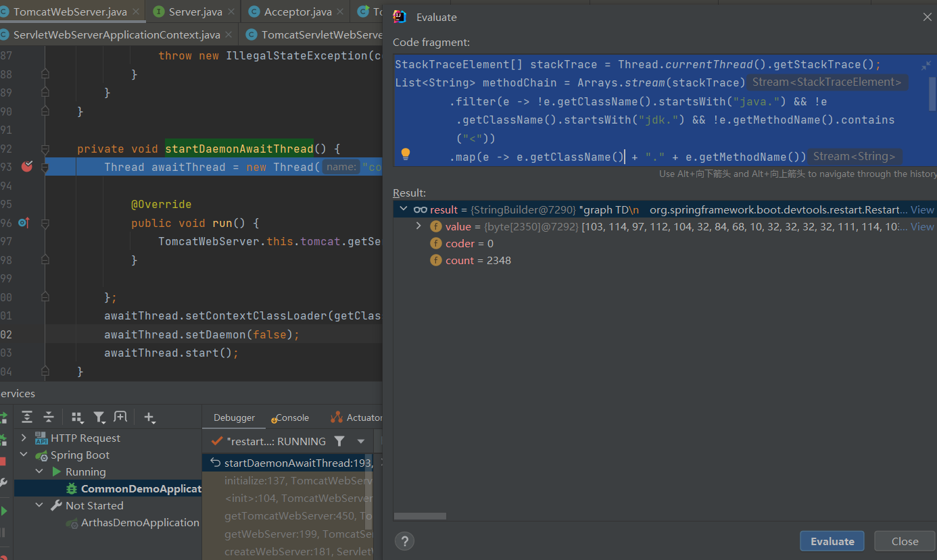The width and height of the screenshot is (937, 560).
Task: Expand the value byte array field
Action: (x=418, y=226)
